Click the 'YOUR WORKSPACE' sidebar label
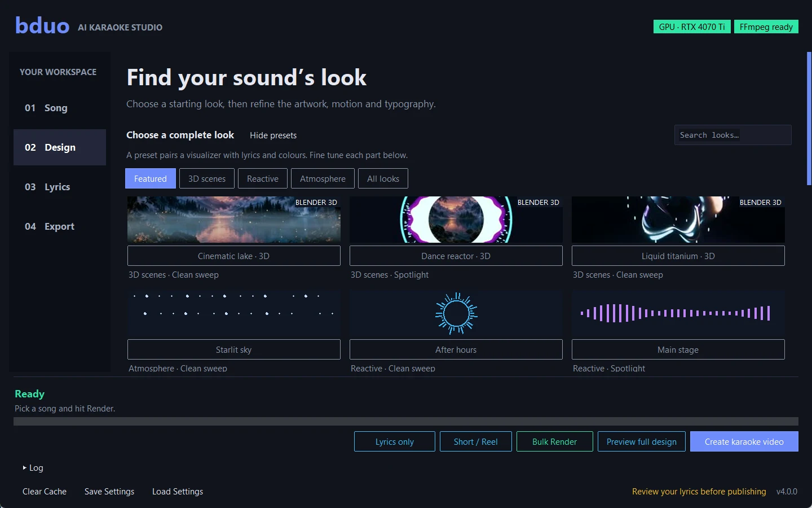Screen dimensions: 812x508 [x=58, y=72]
